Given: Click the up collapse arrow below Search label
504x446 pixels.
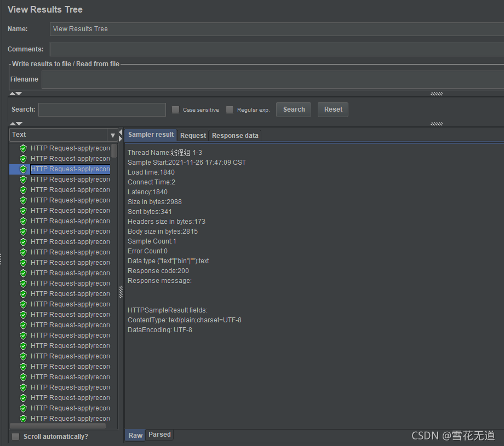Looking at the screenshot, I should (x=13, y=124).
